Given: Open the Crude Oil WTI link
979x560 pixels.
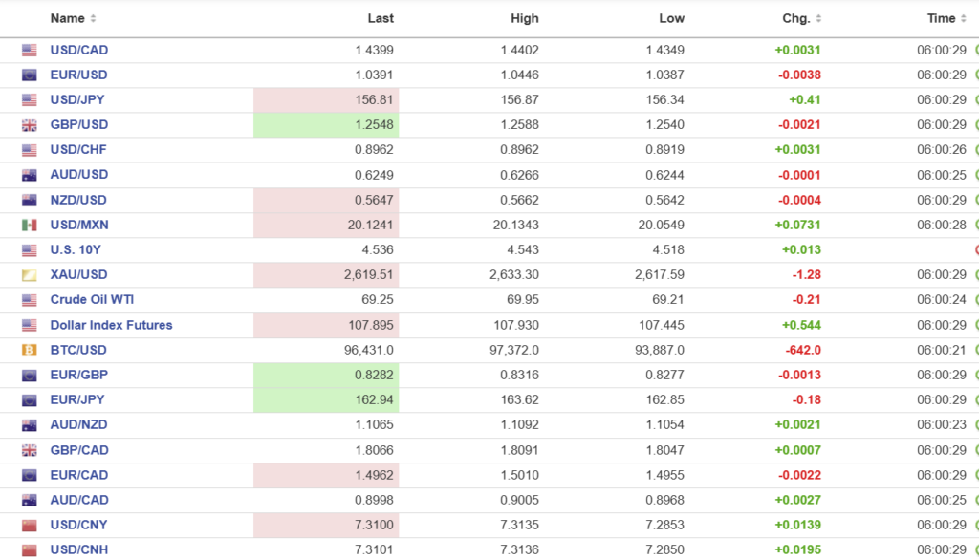Looking at the screenshot, I should click(92, 300).
